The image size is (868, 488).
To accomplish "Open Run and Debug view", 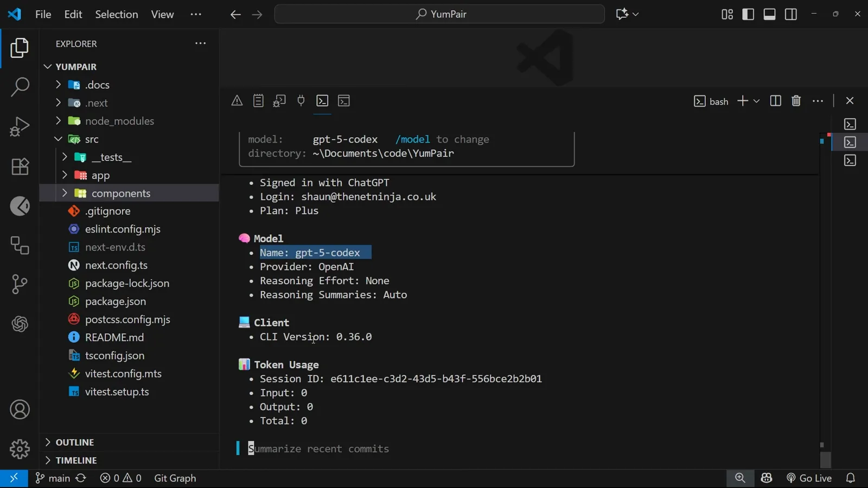I will pos(20,127).
